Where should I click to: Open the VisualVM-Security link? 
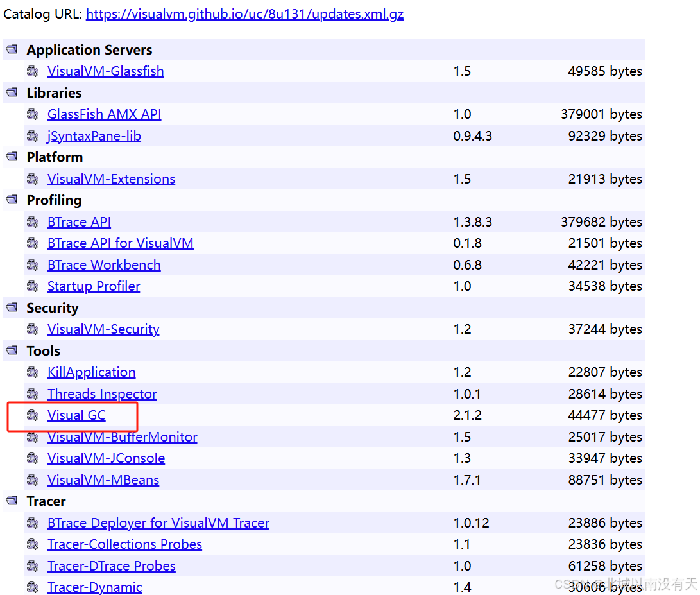103,329
